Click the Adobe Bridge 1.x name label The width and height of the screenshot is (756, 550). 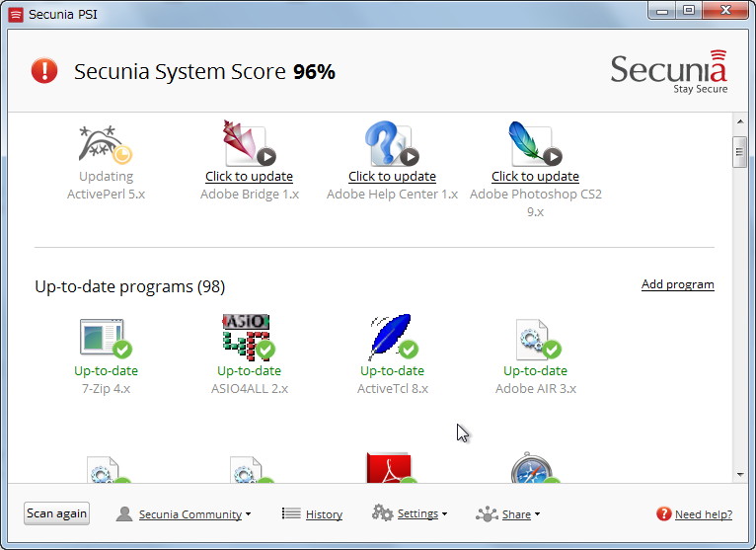point(250,194)
